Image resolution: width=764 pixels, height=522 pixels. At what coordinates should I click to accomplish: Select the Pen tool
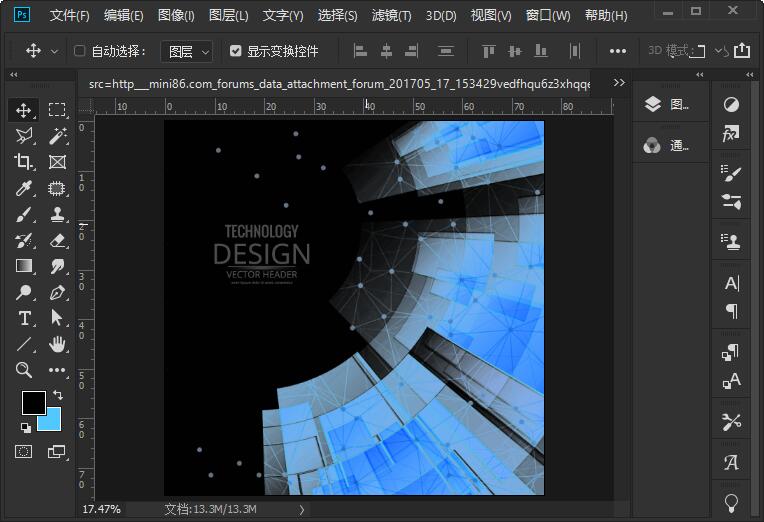click(x=57, y=292)
